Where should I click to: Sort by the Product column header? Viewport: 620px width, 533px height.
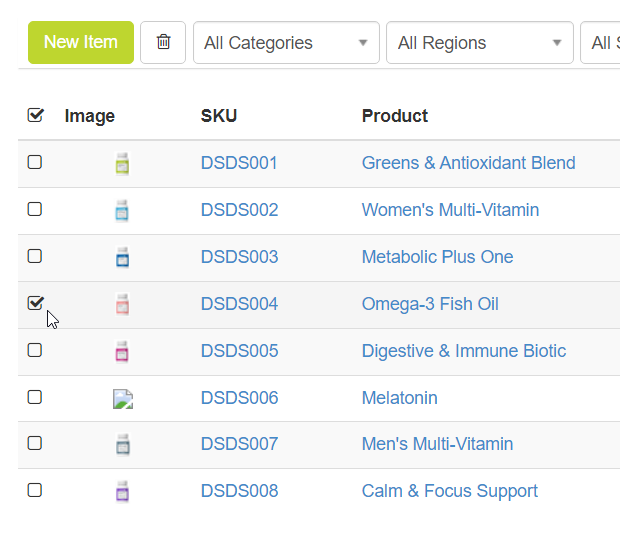click(394, 116)
